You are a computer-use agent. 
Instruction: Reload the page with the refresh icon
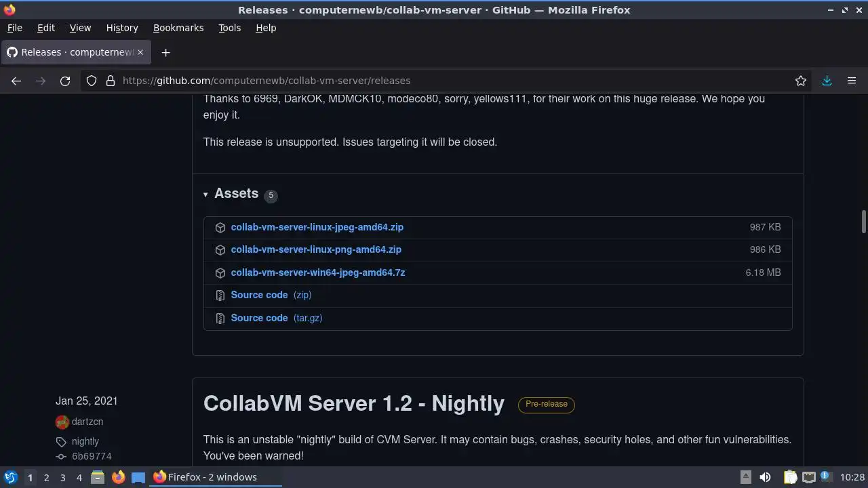(65, 81)
